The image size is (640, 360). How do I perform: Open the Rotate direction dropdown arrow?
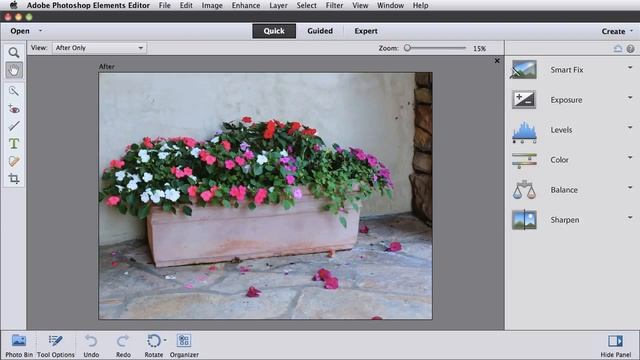click(164, 340)
